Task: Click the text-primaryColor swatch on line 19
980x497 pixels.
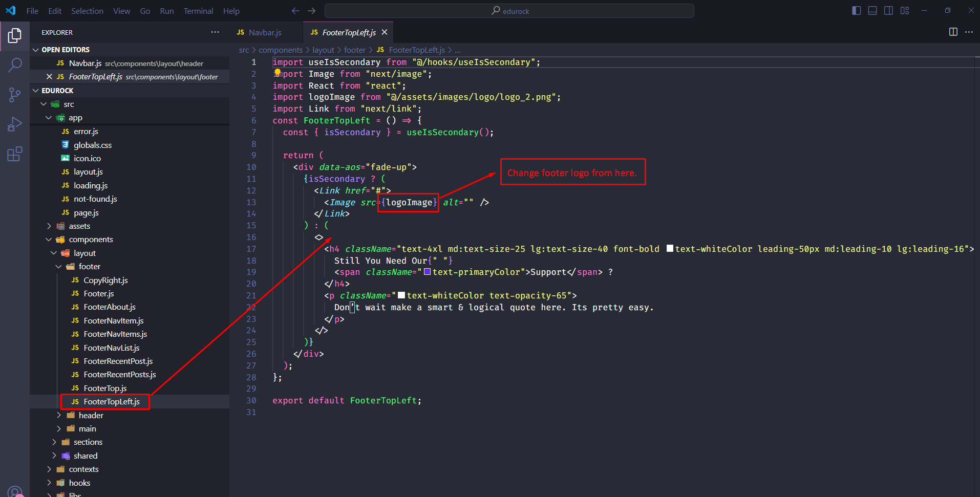Action: point(427,272)
